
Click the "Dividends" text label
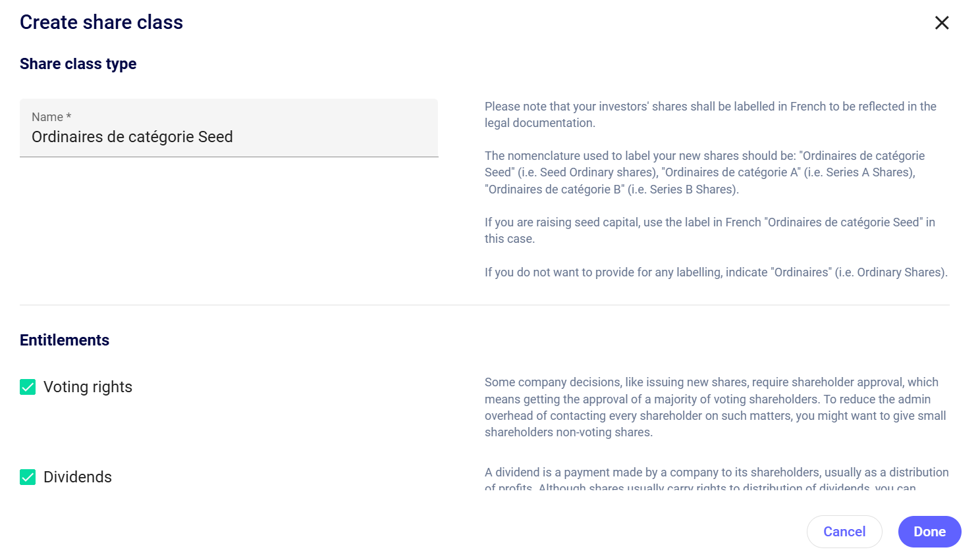pos(78,477)
